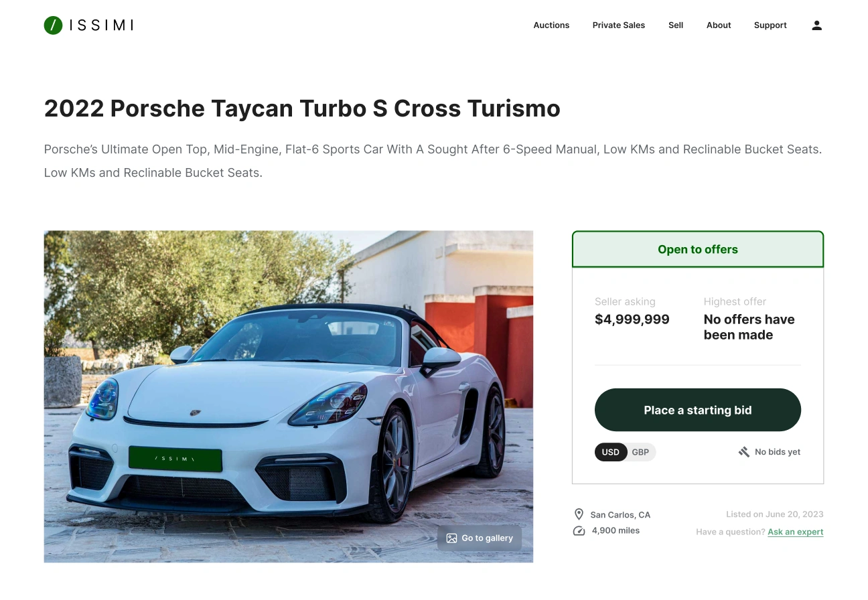Click the ISSIMI green logo icon
This screenshot has height=600, width=868.
click(54, 25)
